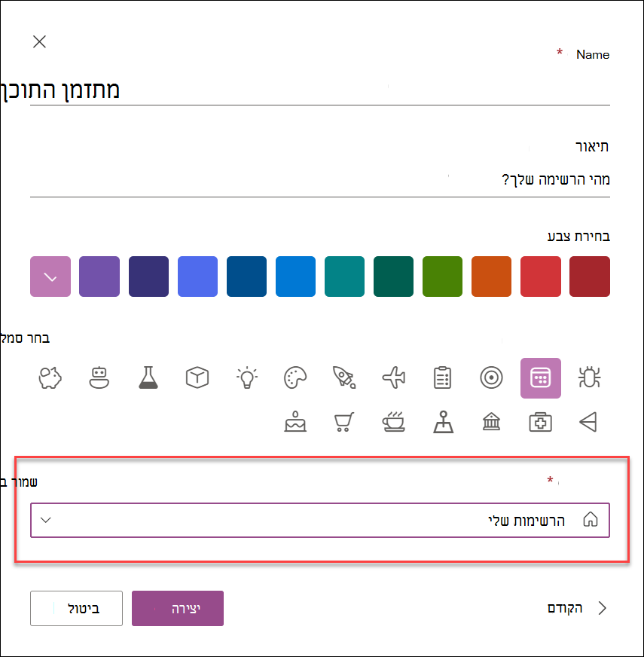This screenshot has height=657, width=644.
Task: Pick the lab flask icon
Action: pyautogui.click(x=148, y=378)
